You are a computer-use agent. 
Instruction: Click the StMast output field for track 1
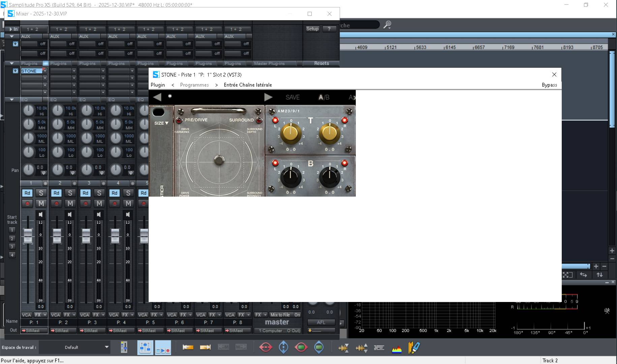34,331
